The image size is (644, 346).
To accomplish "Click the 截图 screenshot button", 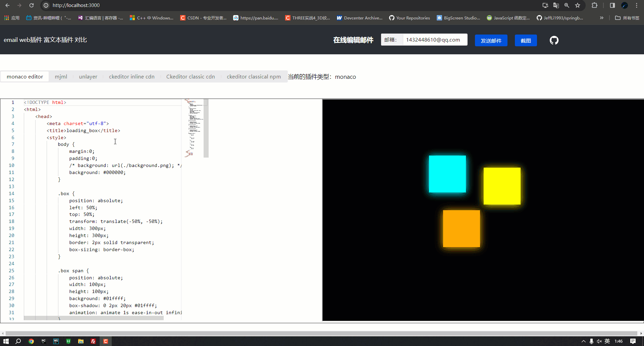I will (x=526, y=40).
